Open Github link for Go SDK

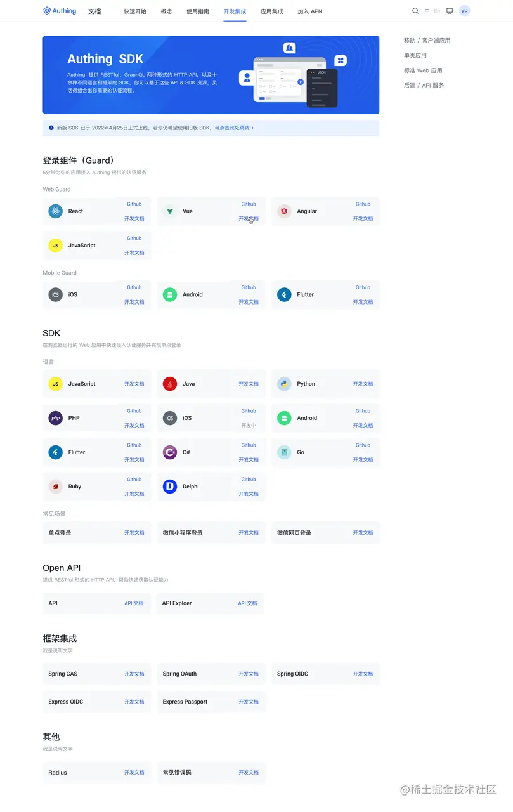tap(363, 445)
